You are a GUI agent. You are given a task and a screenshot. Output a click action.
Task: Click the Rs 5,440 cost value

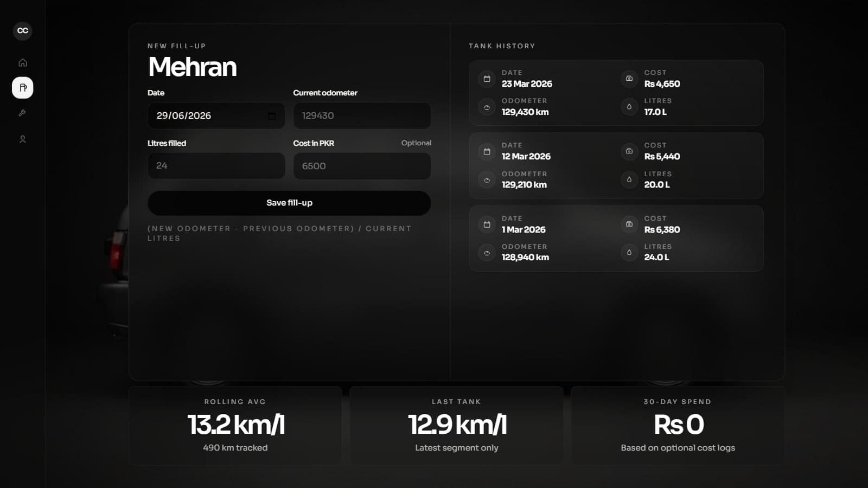click(662, 156)
